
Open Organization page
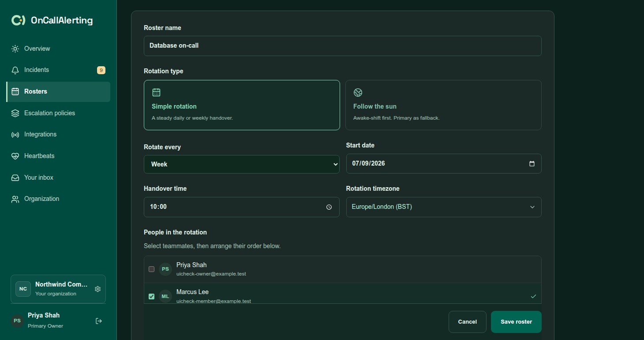click(58, 199)
